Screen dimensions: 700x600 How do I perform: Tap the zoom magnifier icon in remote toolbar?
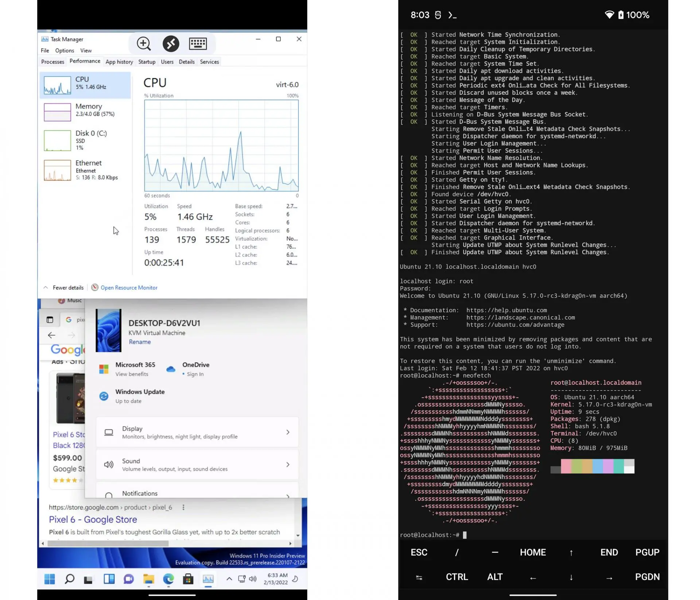144,43
